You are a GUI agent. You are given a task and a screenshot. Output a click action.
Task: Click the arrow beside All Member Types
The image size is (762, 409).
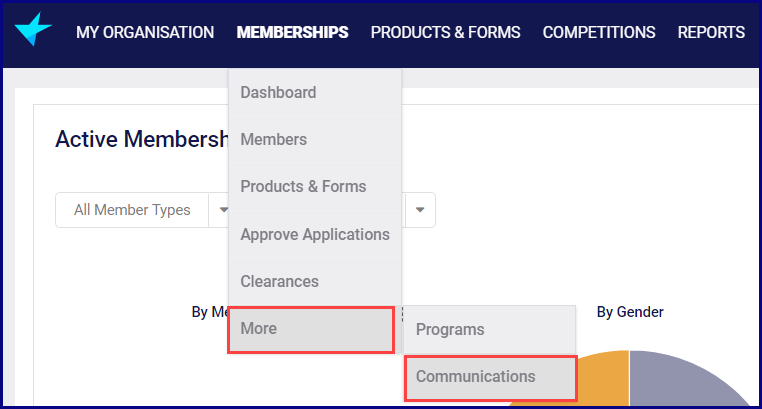click(222, 210)
